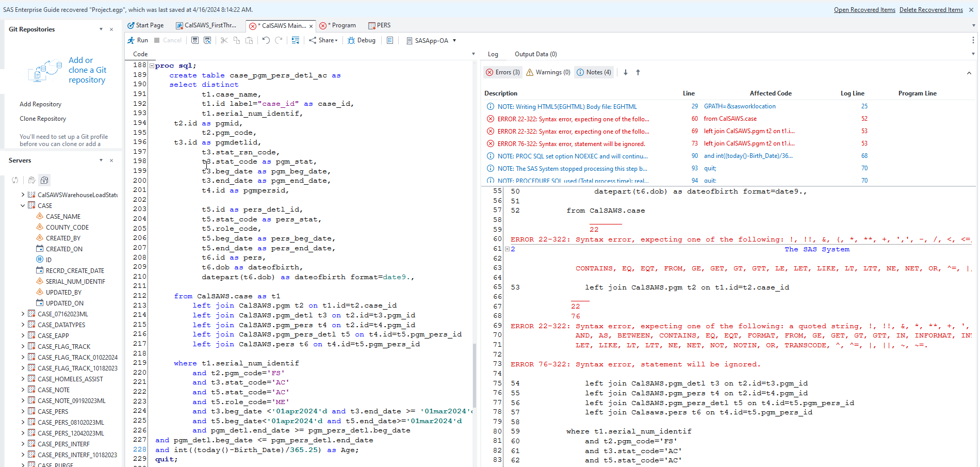Jump to next log message with down arrow
The image size is (980, 467).
pos(625,72)
